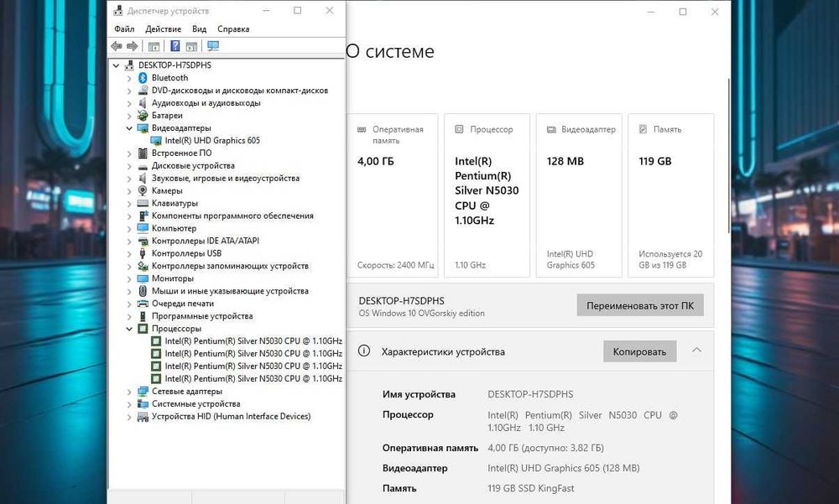Viewport: 839px width, 504px height.
Task: Select the DVD drives category icon
Action: pos(143,91)
